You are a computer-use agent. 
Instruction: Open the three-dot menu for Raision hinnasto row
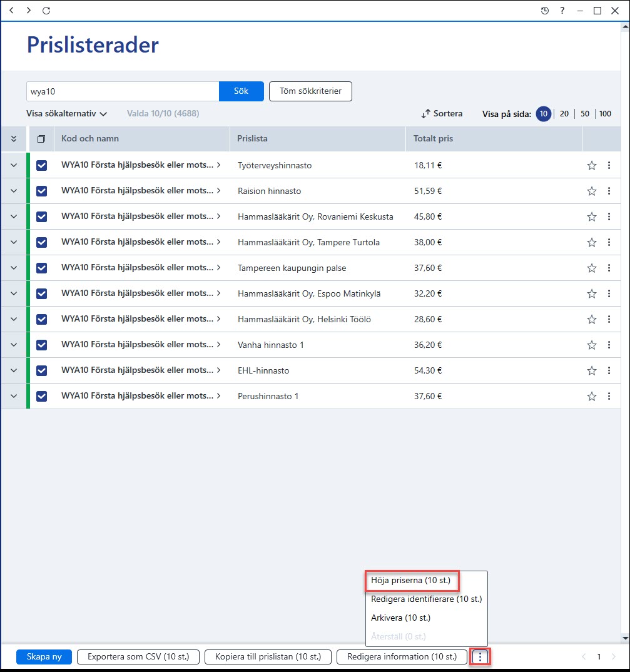pos(609,191)
